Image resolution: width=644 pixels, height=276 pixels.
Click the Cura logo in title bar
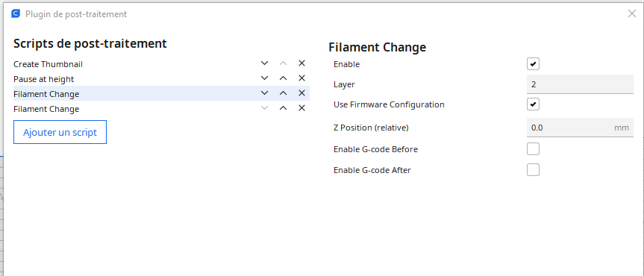pyautogui.click(x=16, y=14)
